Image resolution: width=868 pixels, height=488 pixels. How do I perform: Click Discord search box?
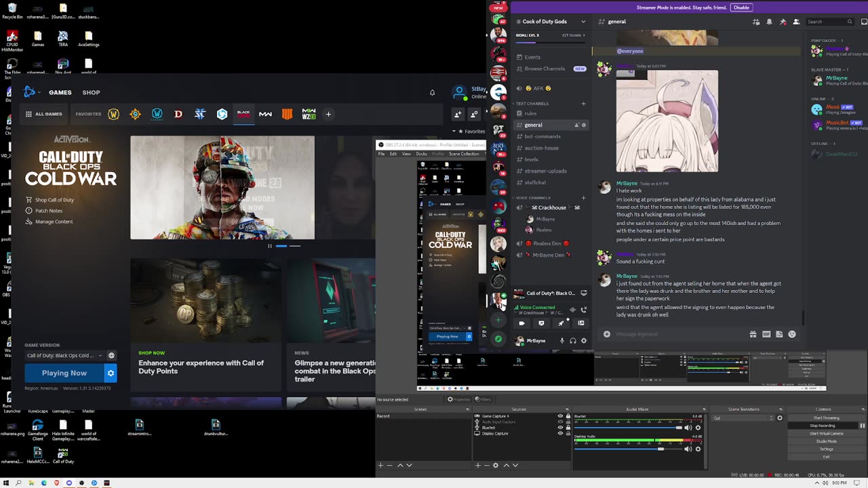coord(830,22)
